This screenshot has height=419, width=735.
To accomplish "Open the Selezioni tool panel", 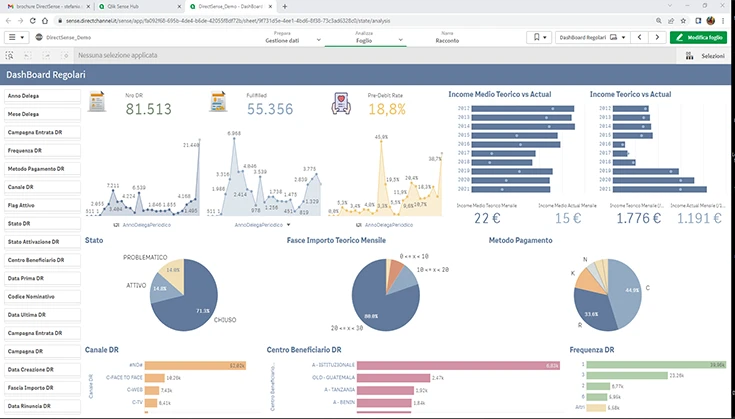I will tap(705, 56).
